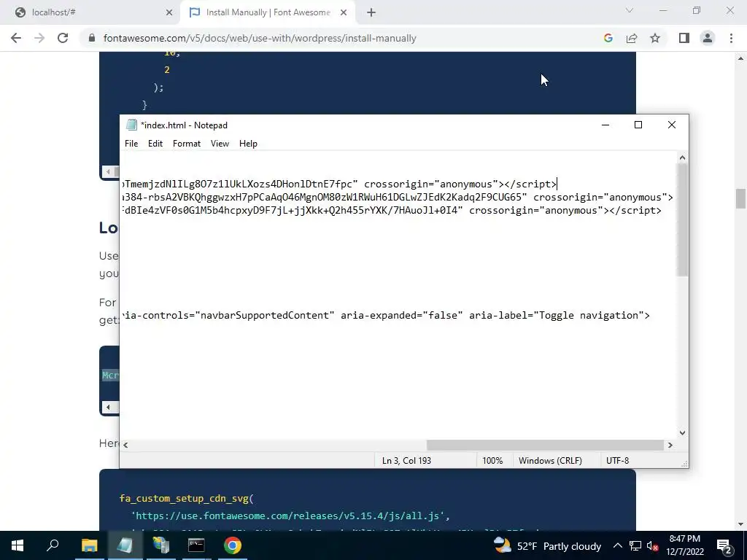747x560 pixels.
Task: Click left arrow of upper code block scrollbar
Action: pos(108,171)
